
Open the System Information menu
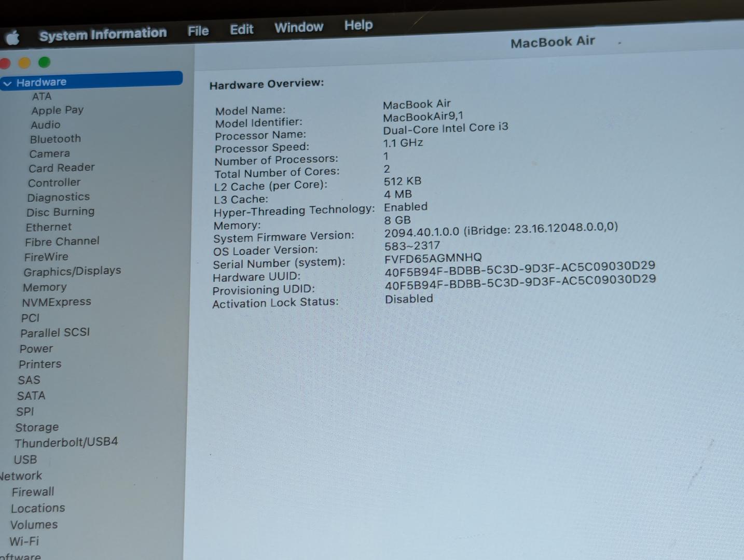tap(103, 34)
